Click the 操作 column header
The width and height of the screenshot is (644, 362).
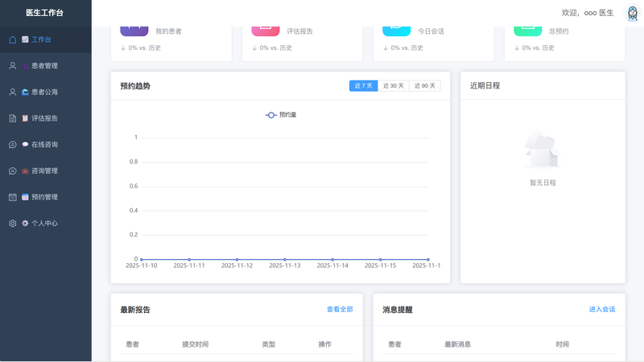(x=325, y=344)
